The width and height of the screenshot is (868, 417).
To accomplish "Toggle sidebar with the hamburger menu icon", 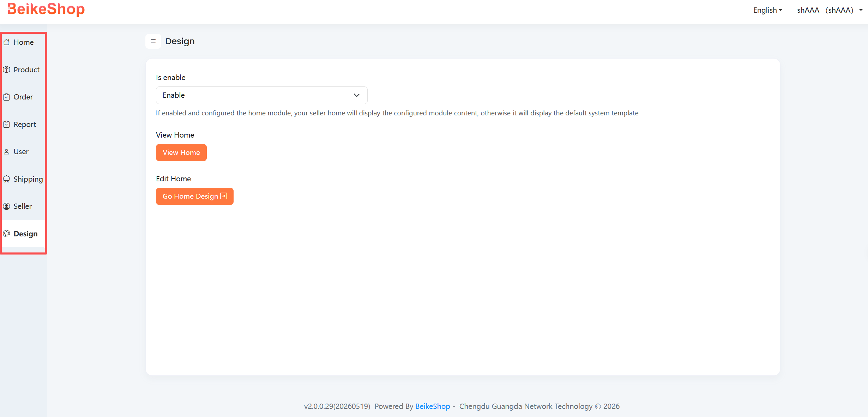I will (x=153, y=41).
